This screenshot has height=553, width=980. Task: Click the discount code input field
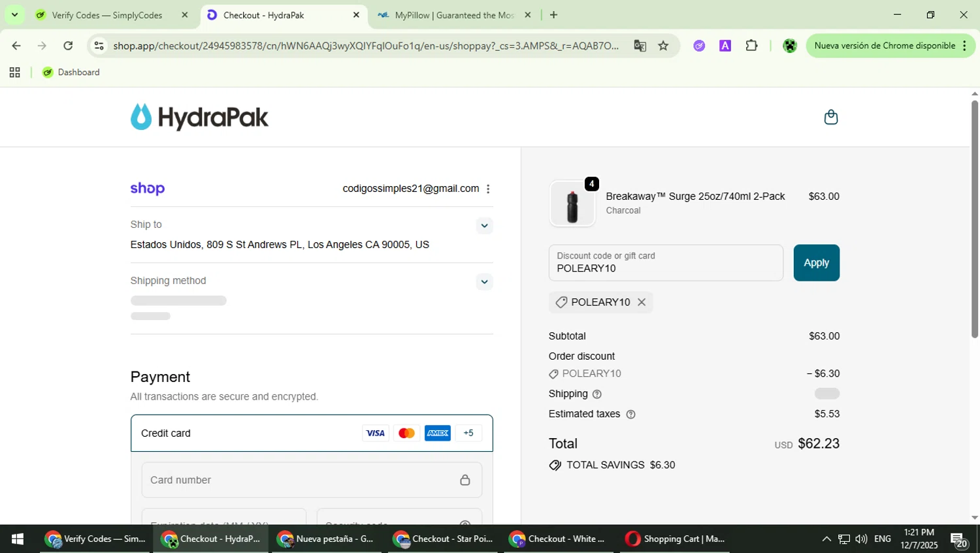point(666,263)
